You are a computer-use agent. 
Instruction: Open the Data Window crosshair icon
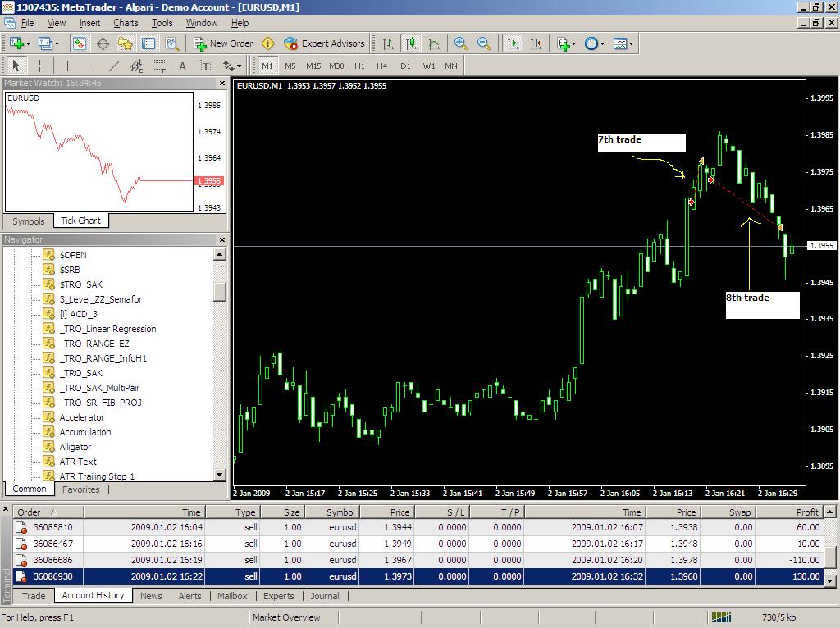(103, 44)
